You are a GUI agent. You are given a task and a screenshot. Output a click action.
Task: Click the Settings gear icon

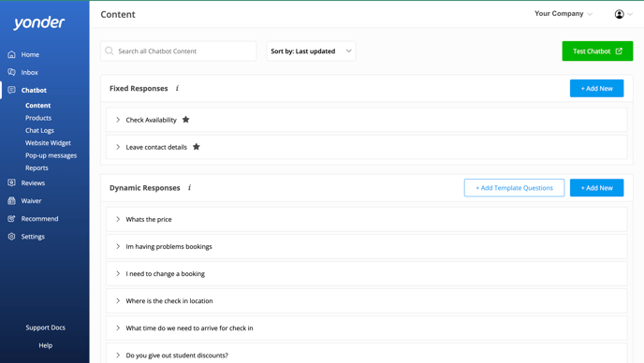pyautogui.click(x=11, y=237)
